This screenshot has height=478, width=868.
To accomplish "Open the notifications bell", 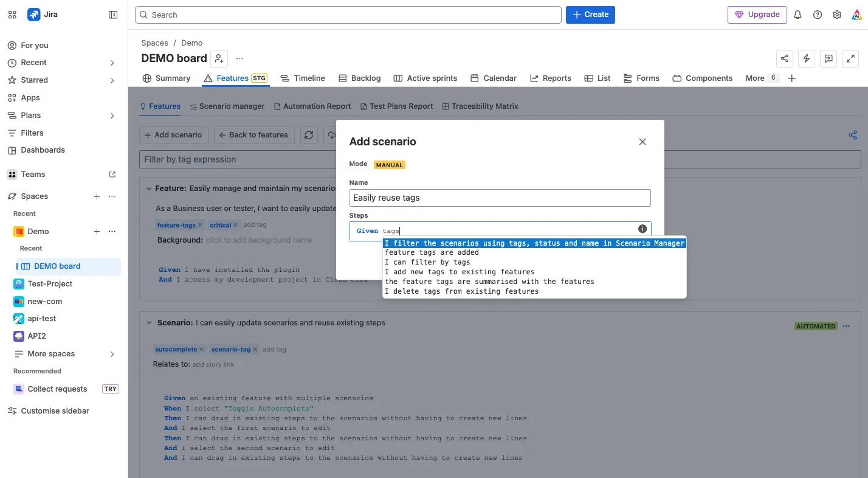I will click(x=798, y=15).
